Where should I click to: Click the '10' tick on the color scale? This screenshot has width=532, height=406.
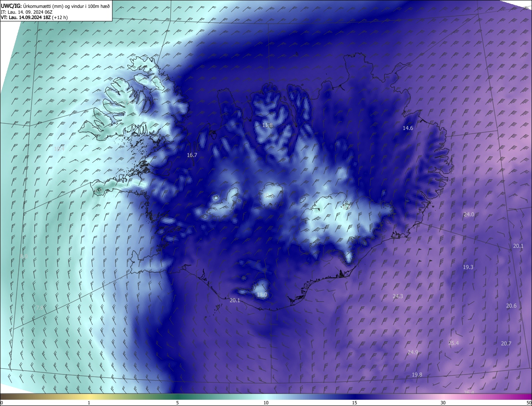[266, 403]
